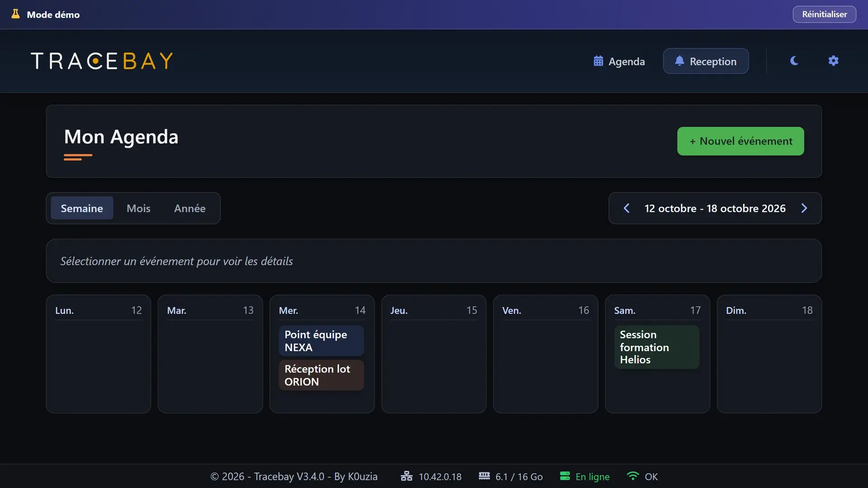Click Ven. 16 day header
868x488 pixels.
tap(546, 310)
